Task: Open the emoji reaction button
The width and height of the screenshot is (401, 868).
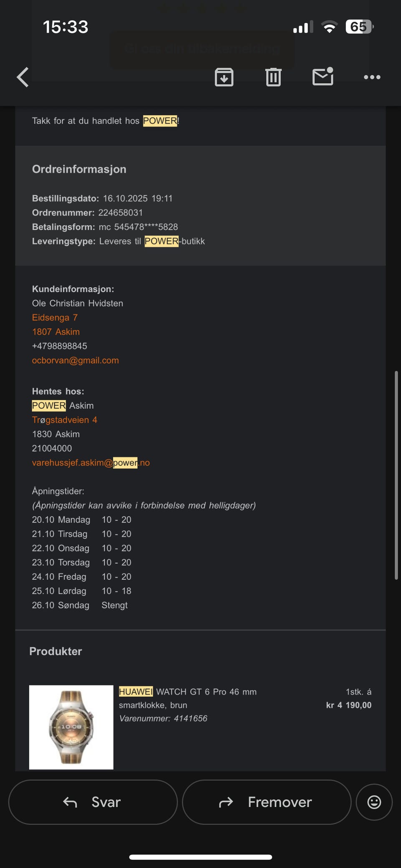Action: [x=374, y=802]
